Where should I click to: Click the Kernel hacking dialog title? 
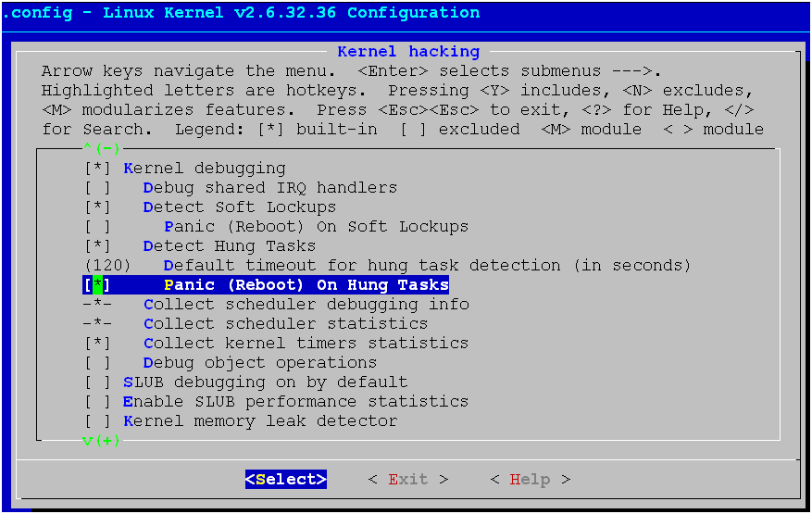pos(408,52)
